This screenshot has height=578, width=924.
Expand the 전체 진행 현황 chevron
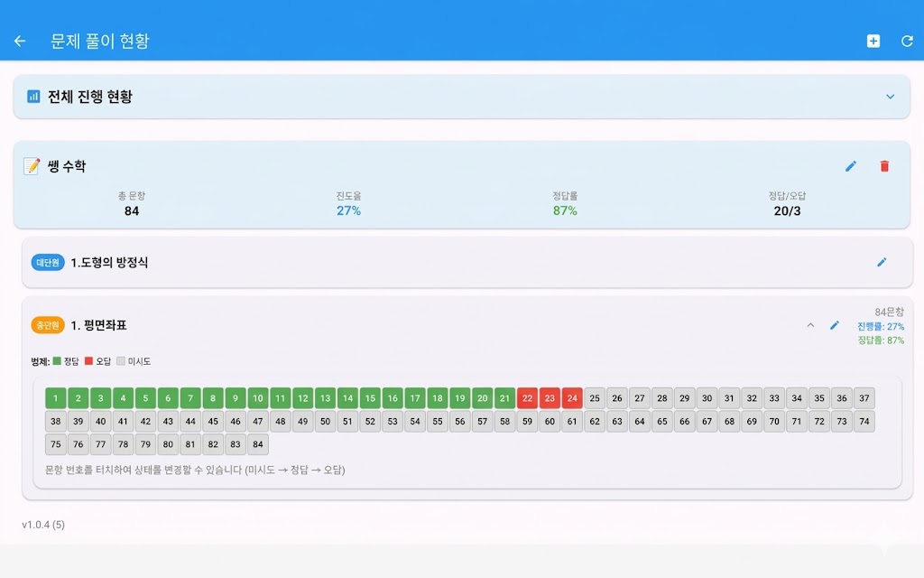(x=890, y=97)
